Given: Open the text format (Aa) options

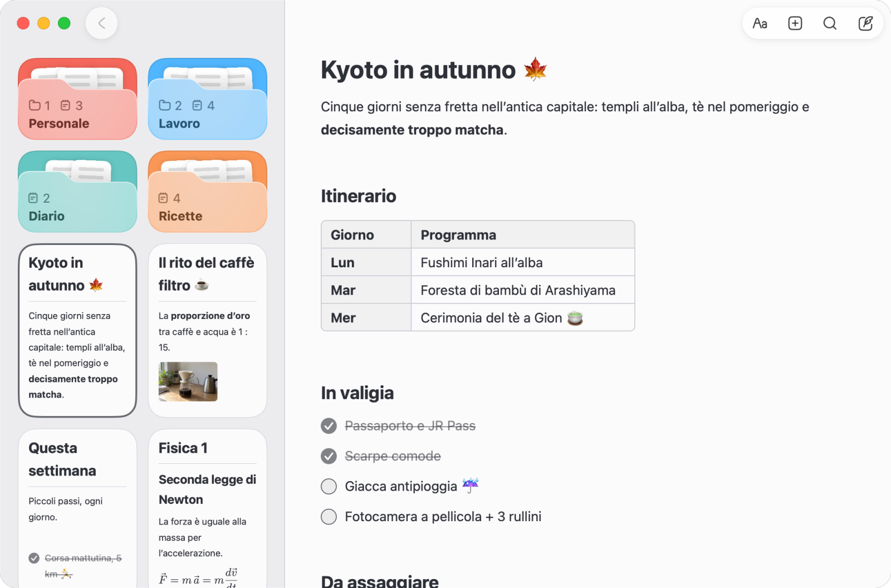Looking at the screenshot, I should pyautogui.click(x=760, y=23).
